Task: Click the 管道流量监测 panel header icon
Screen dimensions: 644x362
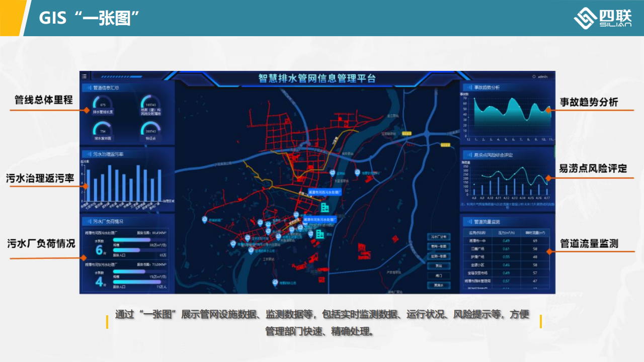Action: (469, 221)
